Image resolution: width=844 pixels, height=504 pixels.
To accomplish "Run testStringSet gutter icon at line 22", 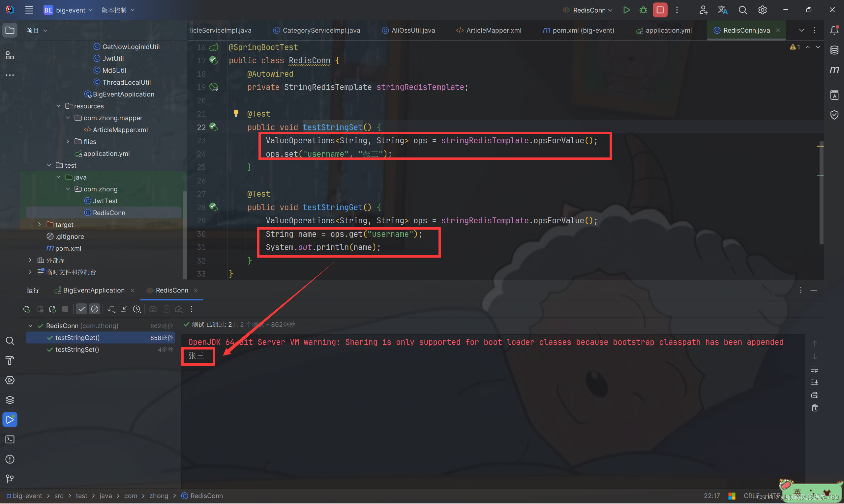I will tap(213, 127).
